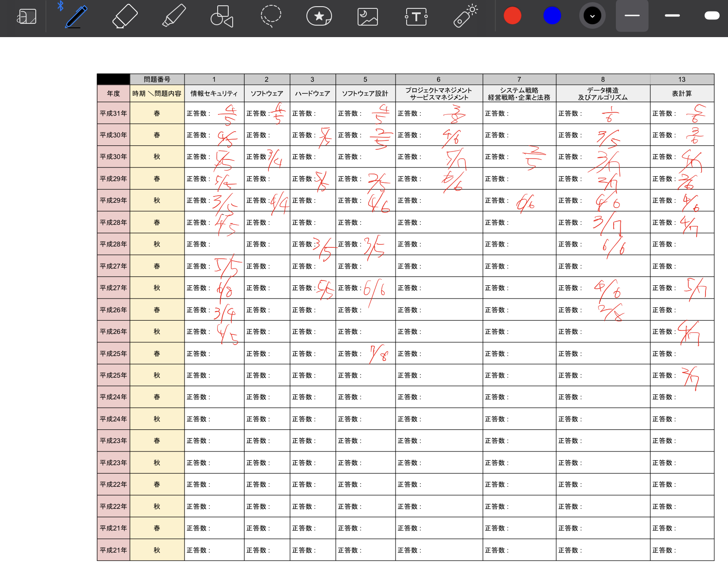Pick the red pen color

pos(512,16)
